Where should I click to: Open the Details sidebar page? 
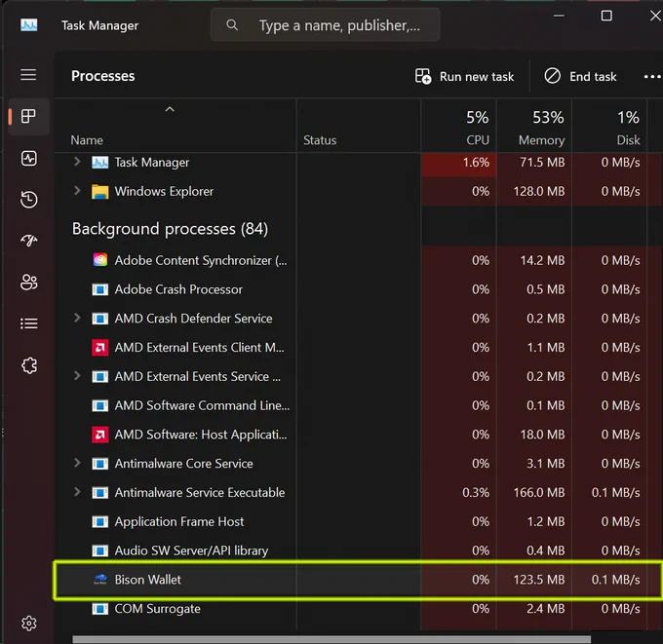coord(28,323)
